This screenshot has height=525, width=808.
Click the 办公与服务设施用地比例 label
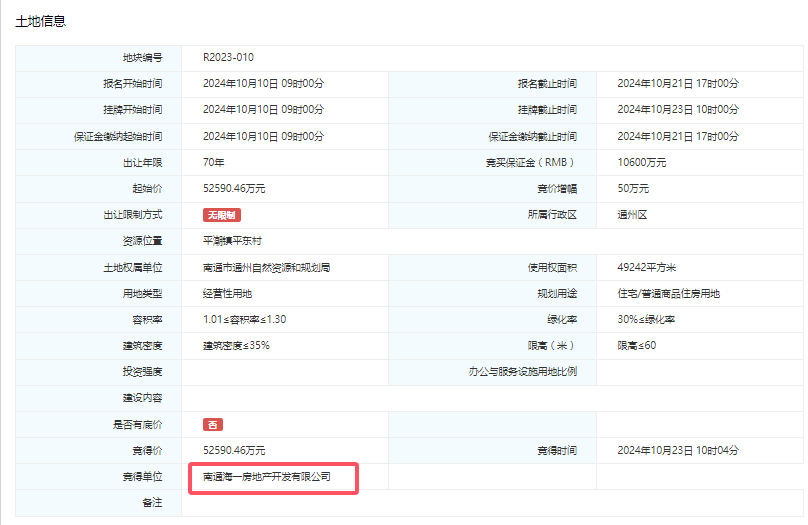point(523,371)
